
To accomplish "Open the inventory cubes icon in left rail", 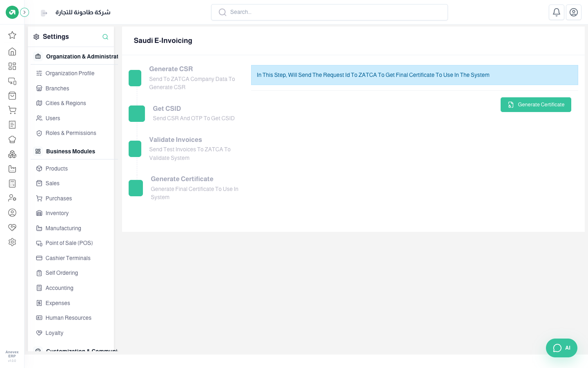I will [x=12, y=154].
